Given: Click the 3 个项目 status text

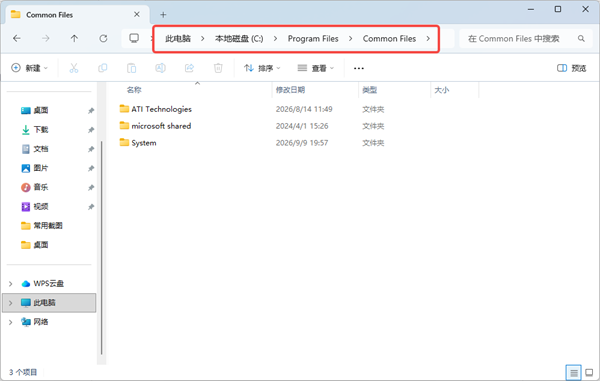Looking at the screenshot, I should pos(23,372).
